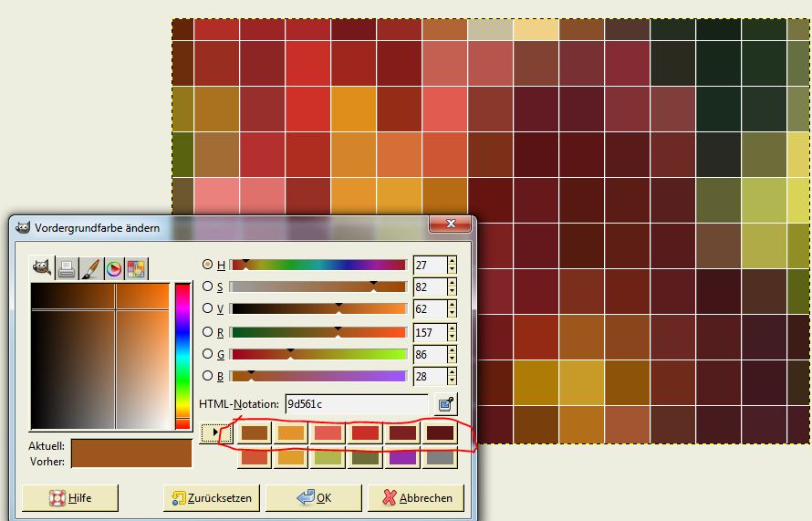Select the V radio button
This screenshot has width=812, height=521.
click(208, 308)
